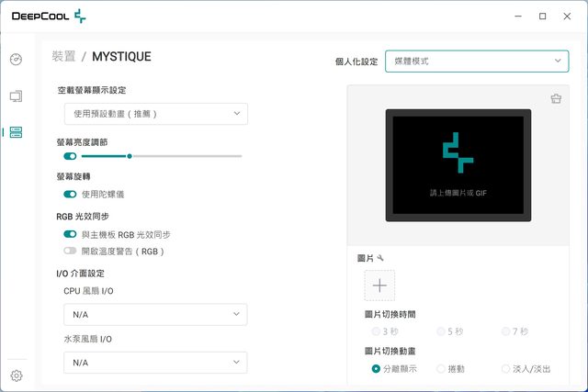The width and height of the screenshot is (588, 392).
Task: Open the 媒體模式 personalization dropdown
Action: (x=476, y=62)
